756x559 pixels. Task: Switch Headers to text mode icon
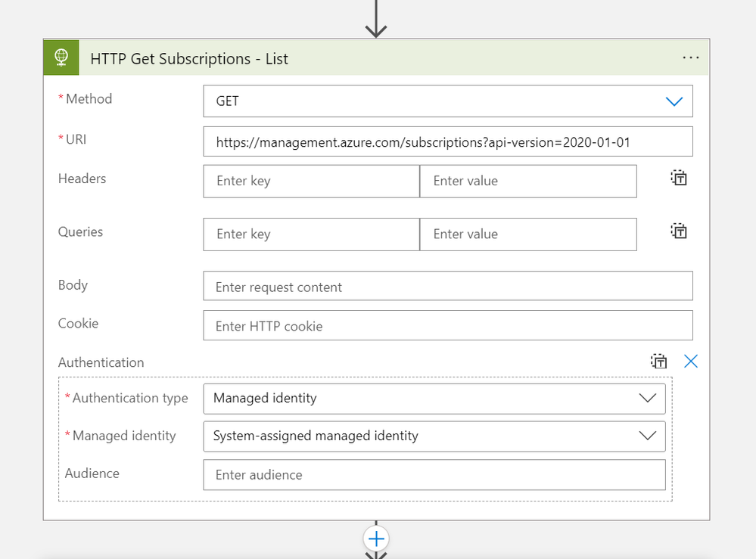679,179
